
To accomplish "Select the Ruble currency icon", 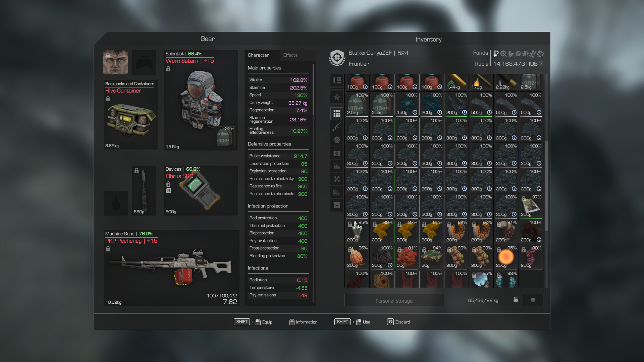I will (496, 54).
